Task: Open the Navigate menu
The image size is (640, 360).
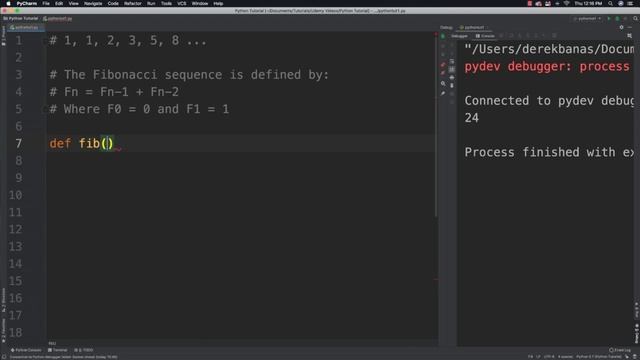Action: 93,3
